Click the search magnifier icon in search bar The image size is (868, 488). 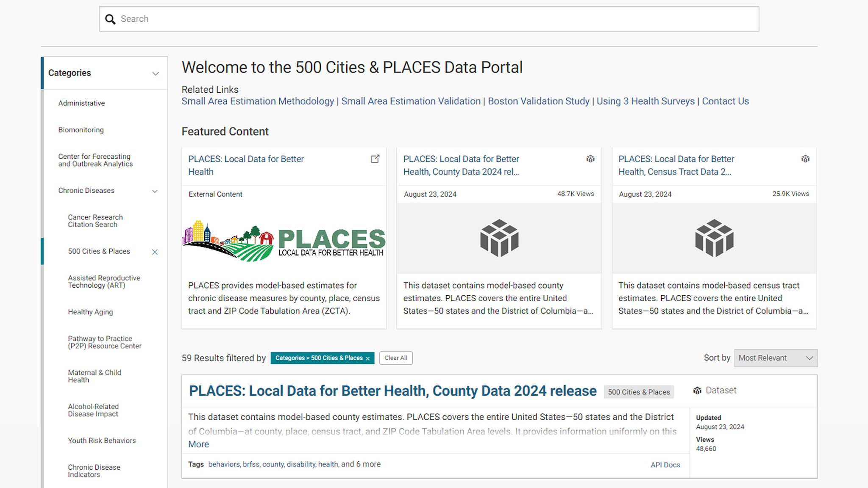pos(110,19)
